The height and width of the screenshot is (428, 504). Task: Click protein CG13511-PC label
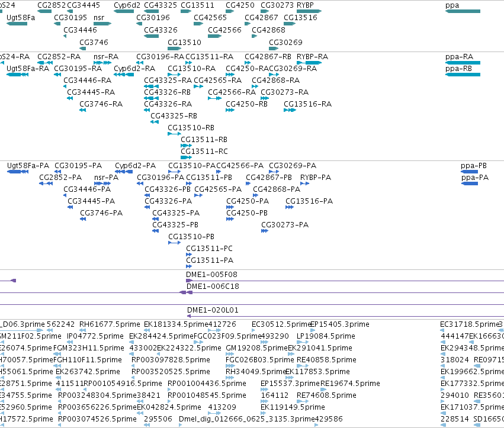click(x=209, y=249)
